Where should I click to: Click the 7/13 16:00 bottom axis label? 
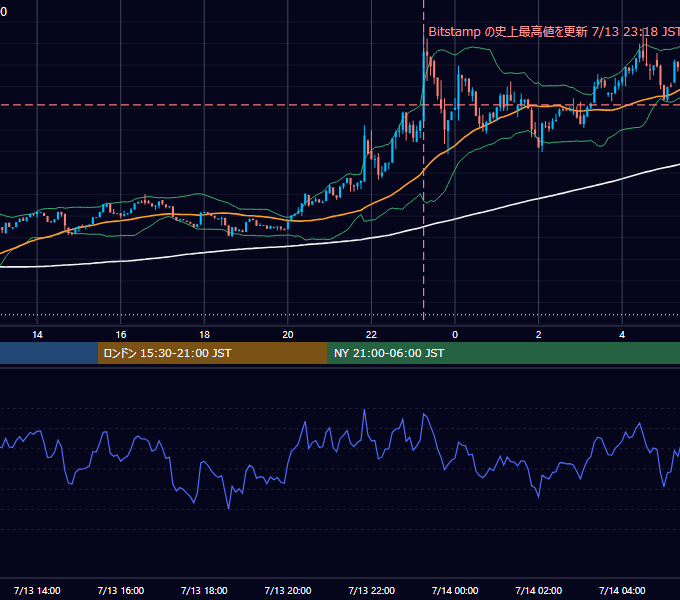click(x=121, y=590)
